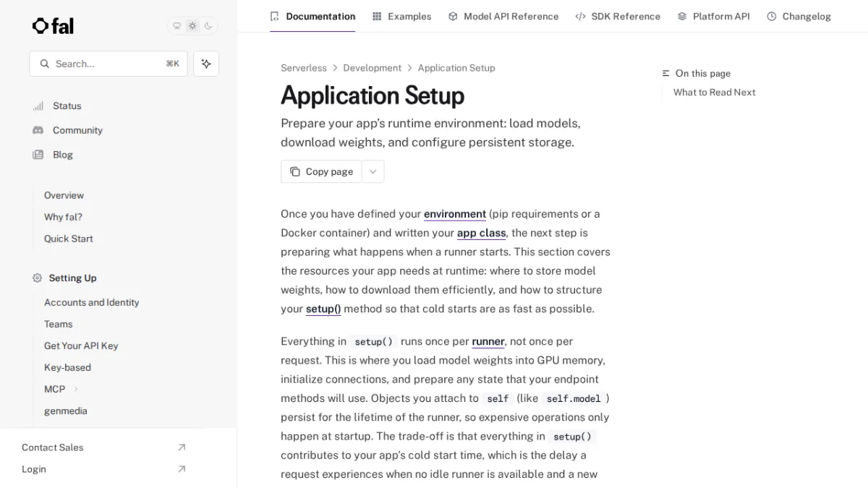The image size is (868, 488).
Task: Open the Key-based page
Action: [x=67, y=367]
